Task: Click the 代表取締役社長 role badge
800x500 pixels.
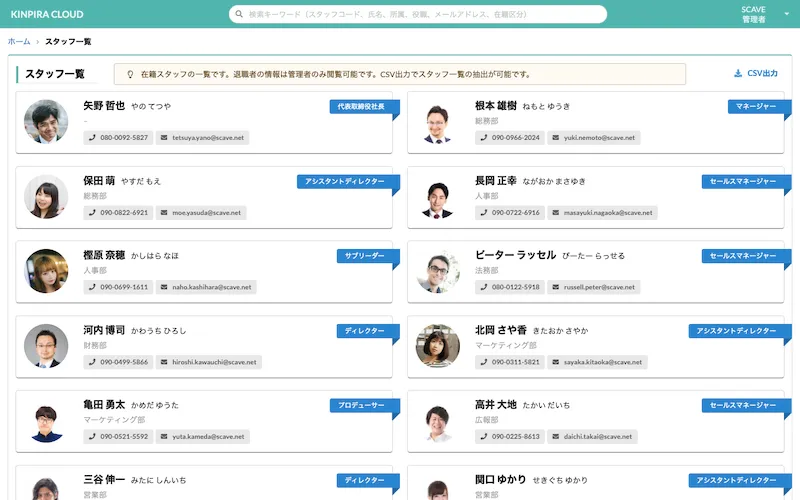Action: click(x=361, y=106)
